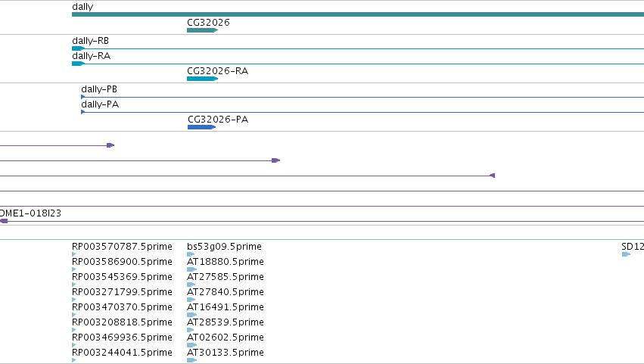Select AT27585.5prime EST label
The image size is (644, 364).
tap(226, 277)
